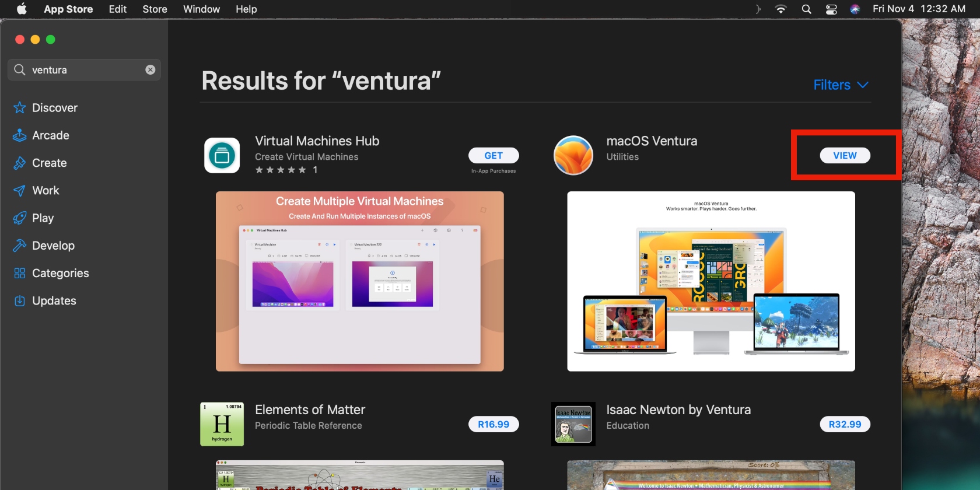
Task: Click the Focus moon icon in menu bar
Action: pyautogui.click(x=758, y=9)
